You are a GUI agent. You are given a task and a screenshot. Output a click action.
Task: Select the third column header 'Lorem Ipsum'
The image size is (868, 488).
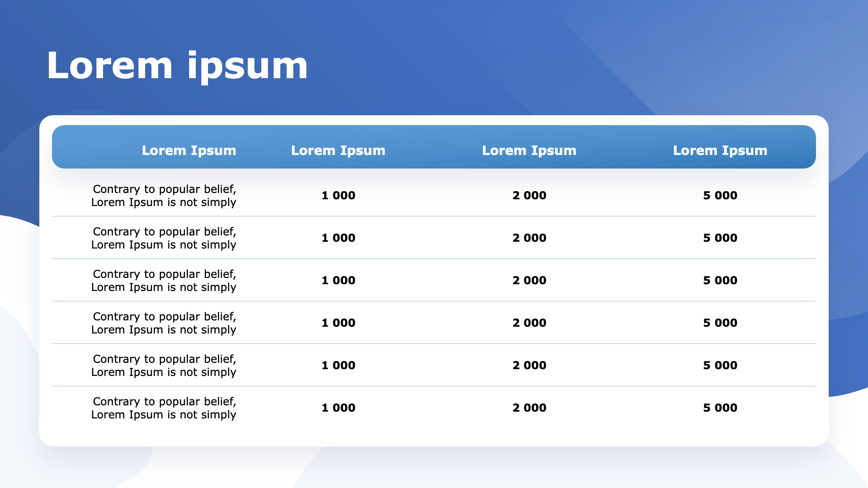[x=529, y=150]
